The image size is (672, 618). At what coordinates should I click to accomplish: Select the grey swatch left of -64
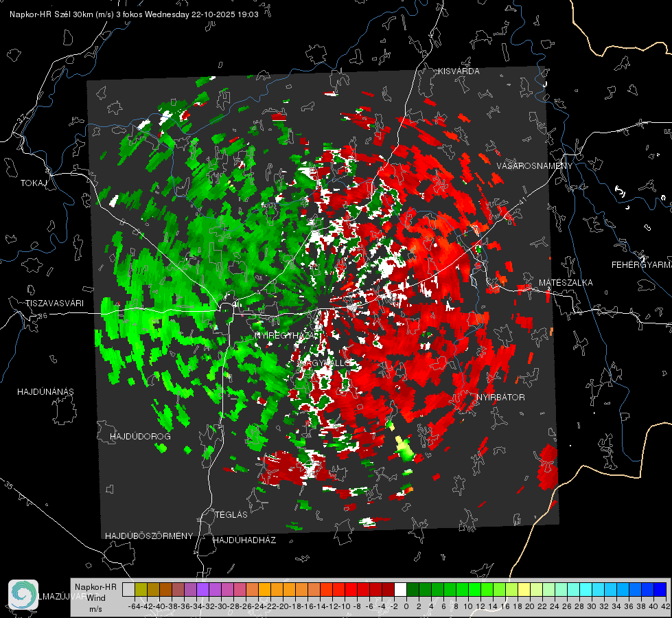[x=128, y=589]
